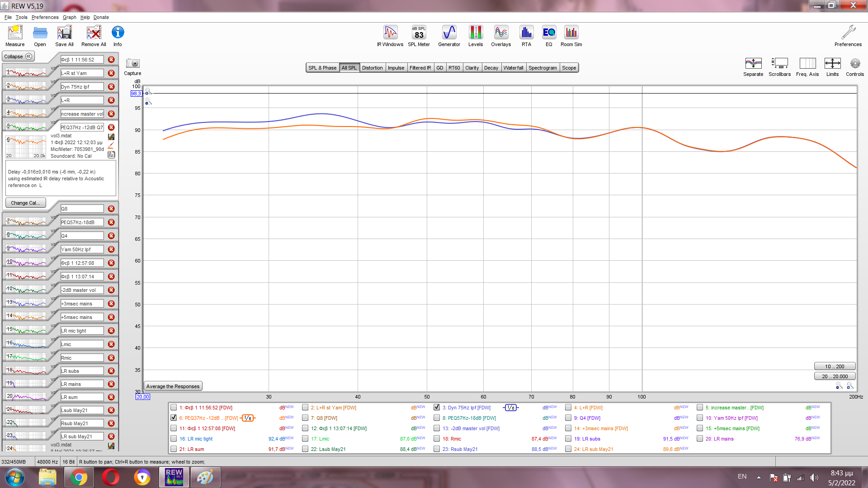Image resolution: width=868 pixels, height=488 pixels.
Task: Click Remove All measurements icon
Action: (x=94, y=36)
